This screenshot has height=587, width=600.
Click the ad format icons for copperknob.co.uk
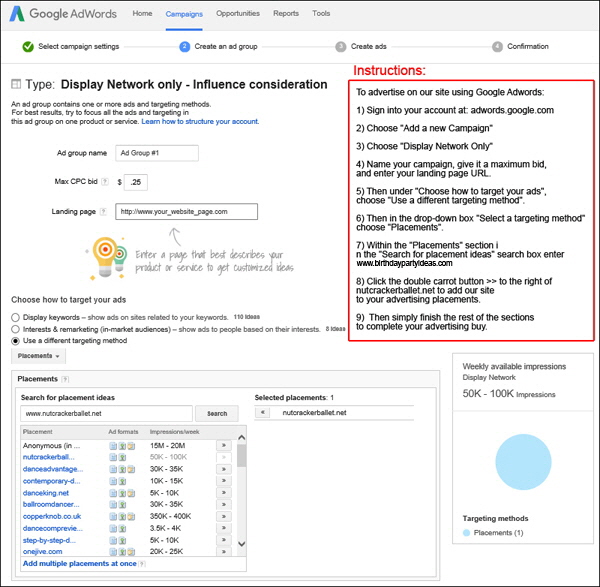coord(122,517)
